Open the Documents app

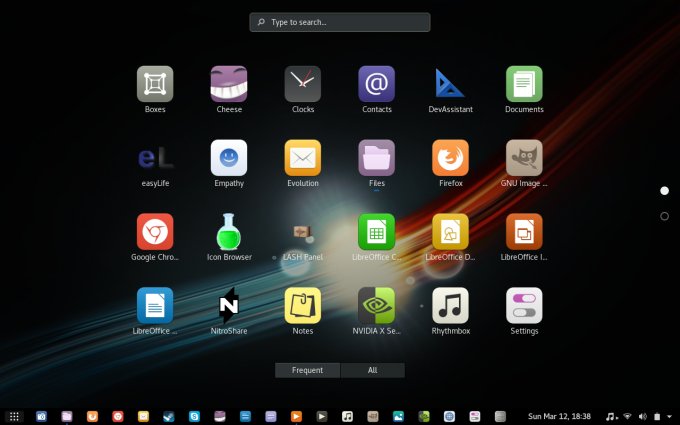[x=524, y=84]
